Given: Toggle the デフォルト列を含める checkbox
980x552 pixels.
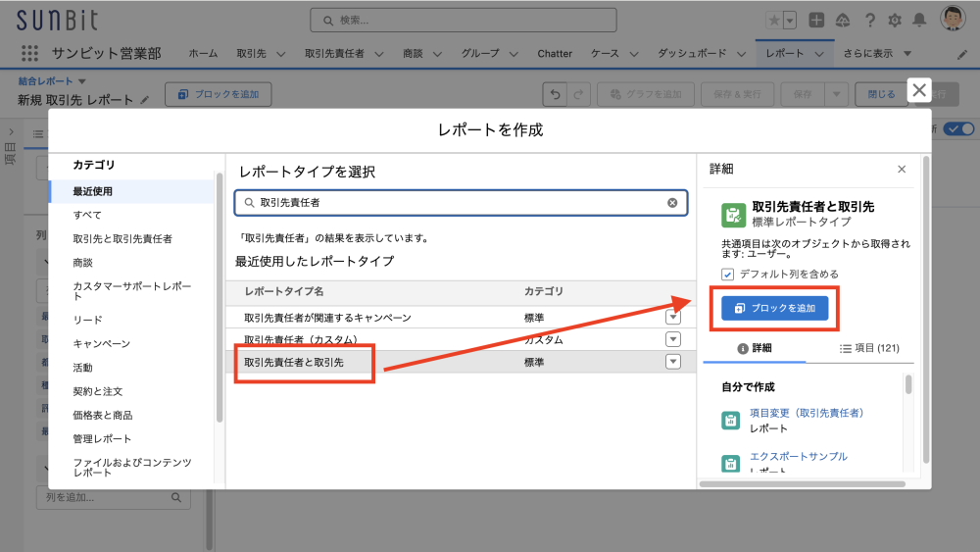Looking at the screenshot, I should [727, 275].
